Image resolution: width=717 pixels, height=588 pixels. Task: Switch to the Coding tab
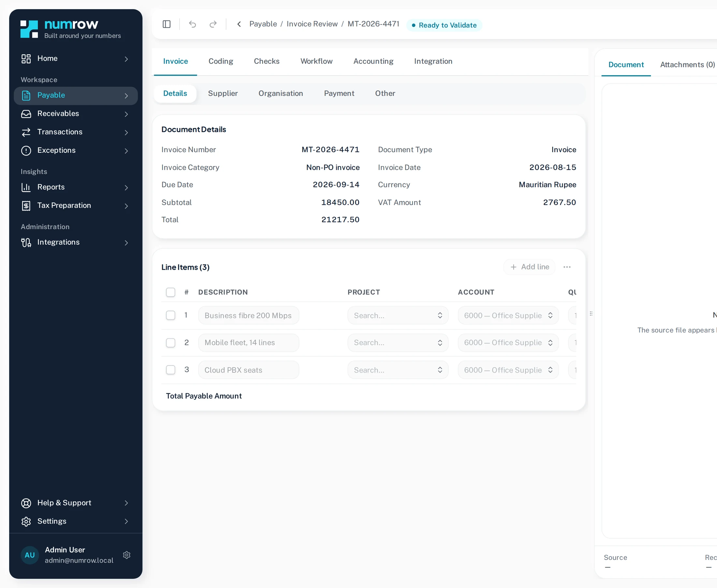point(221,61)
